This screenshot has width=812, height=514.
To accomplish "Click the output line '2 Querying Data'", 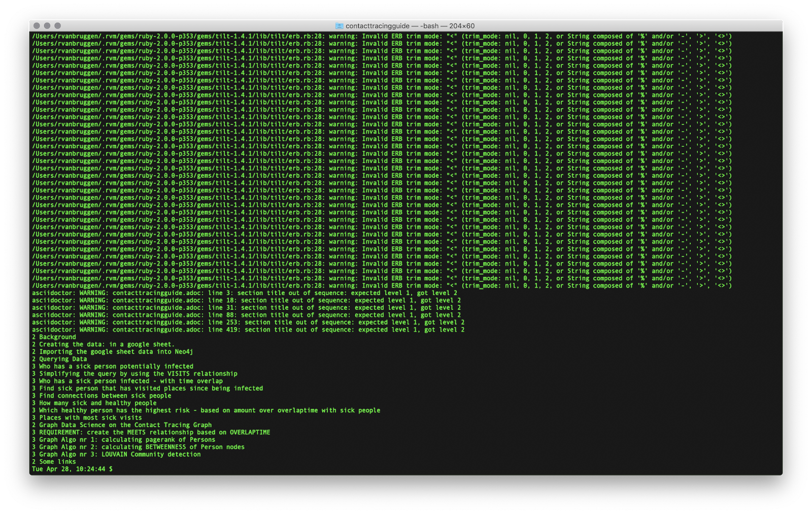I will (59, 359).
